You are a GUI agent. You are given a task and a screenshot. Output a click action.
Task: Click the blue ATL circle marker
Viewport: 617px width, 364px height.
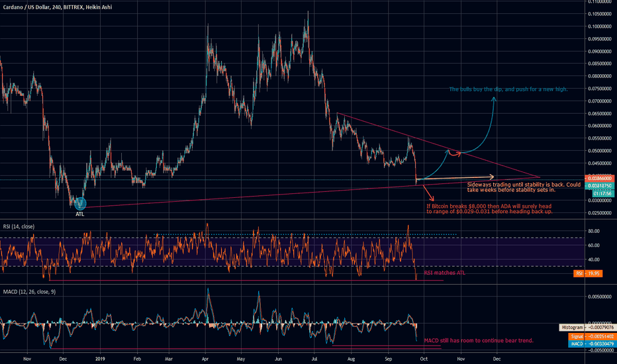[80, 203]
